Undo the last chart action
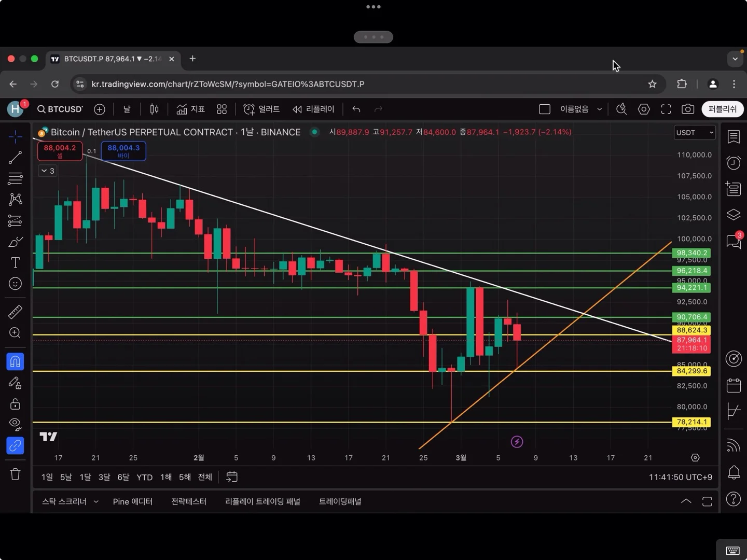This screenshot has width=747, height=560. (356, 109)
